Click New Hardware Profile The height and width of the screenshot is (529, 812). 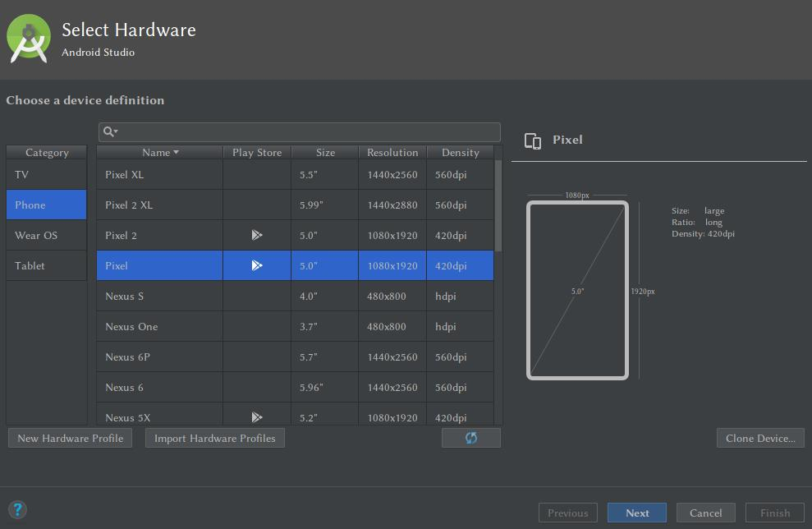(x=70, y=438)
